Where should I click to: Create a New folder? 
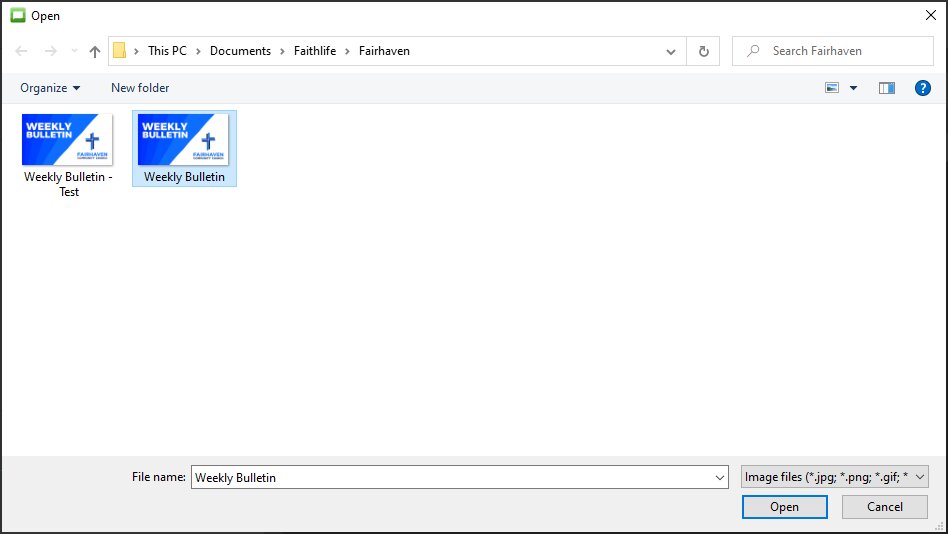tap(140, 88)
